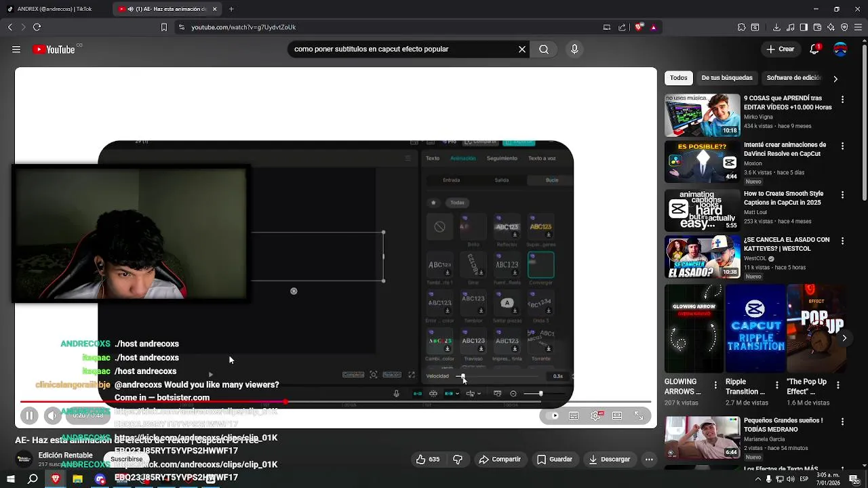
Task: Open the Crear menu
Action: tap(781, 49)
